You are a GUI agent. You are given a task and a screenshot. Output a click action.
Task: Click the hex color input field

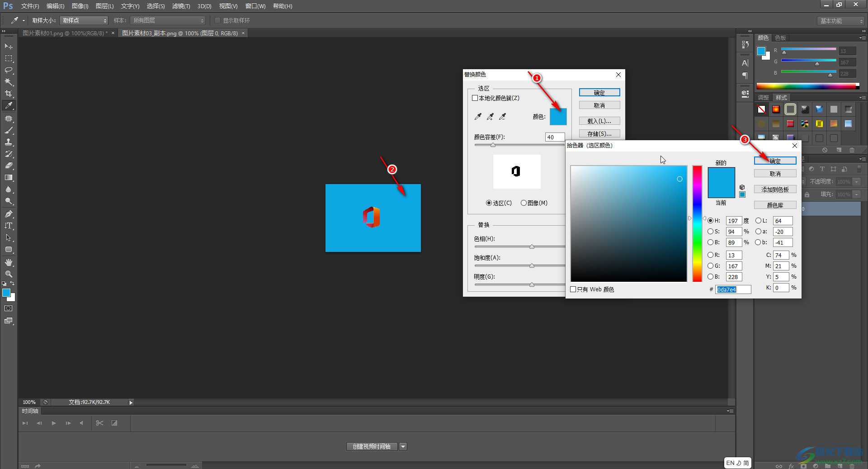(x=733, y=289)
